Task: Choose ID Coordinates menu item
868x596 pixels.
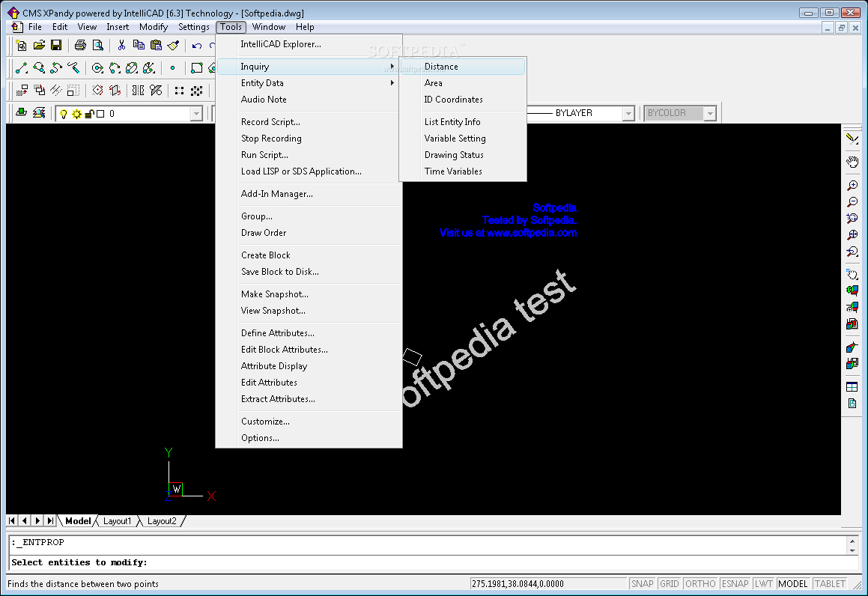Action: pyautogui.click(x=462, y=100)
